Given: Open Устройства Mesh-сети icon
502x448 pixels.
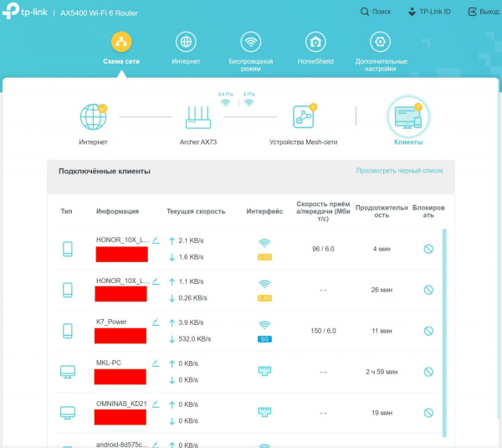Looking at the screenshot, I should pyautogui.click(x=302, y=117).
